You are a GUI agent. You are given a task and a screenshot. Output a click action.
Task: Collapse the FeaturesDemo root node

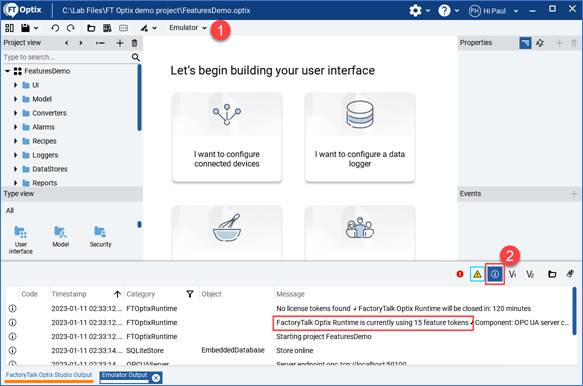pos(7,71)
